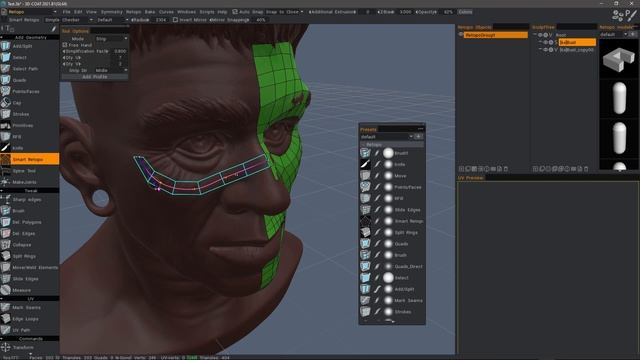The height and width of the screenshot is (360, 640).
Task: Click the plus button in Retopo models panel
Action: pyautogui.click(x=633, y=34)
